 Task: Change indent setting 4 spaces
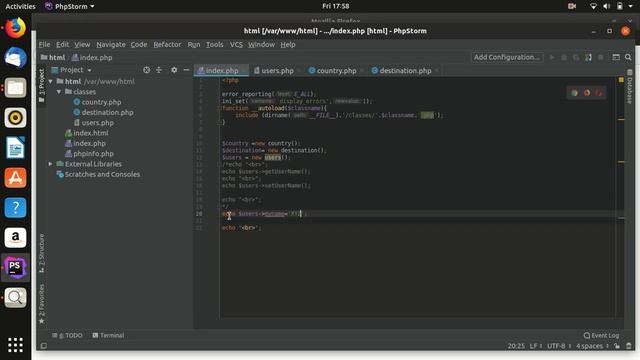pyautogui.click(x=592, y=346)
